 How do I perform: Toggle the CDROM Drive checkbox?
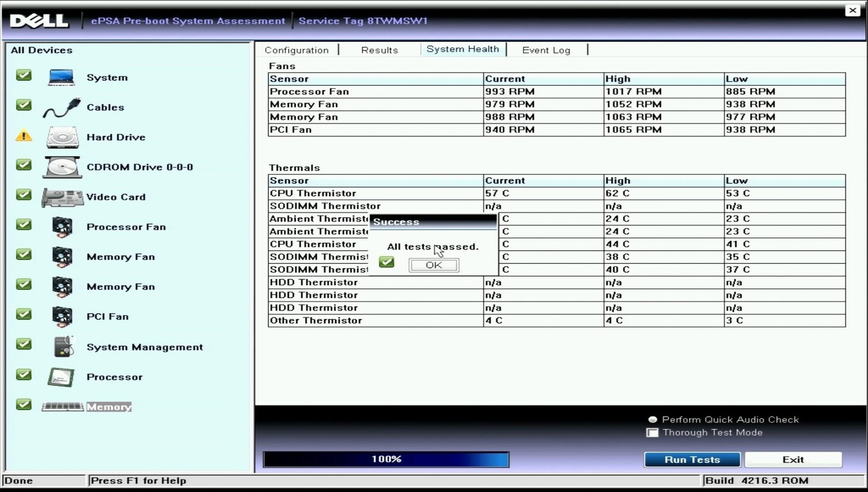[23, 165]
